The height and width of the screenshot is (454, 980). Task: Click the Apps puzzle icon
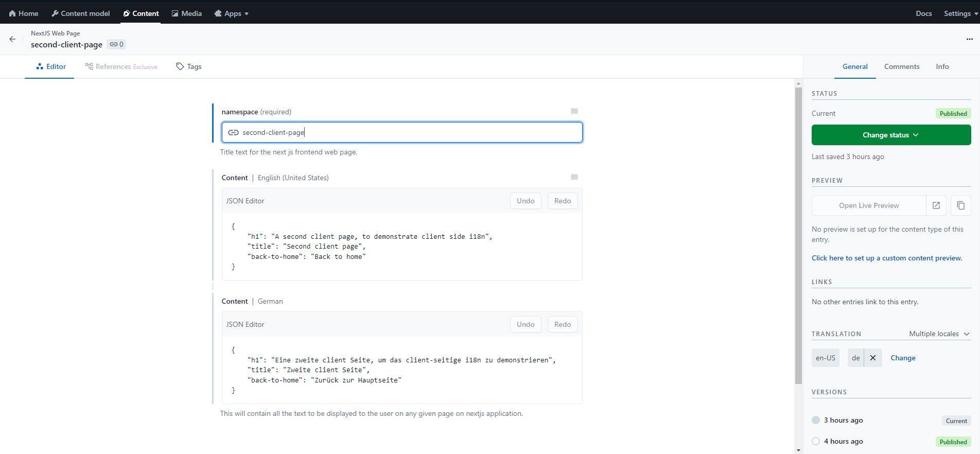[218, 13]
